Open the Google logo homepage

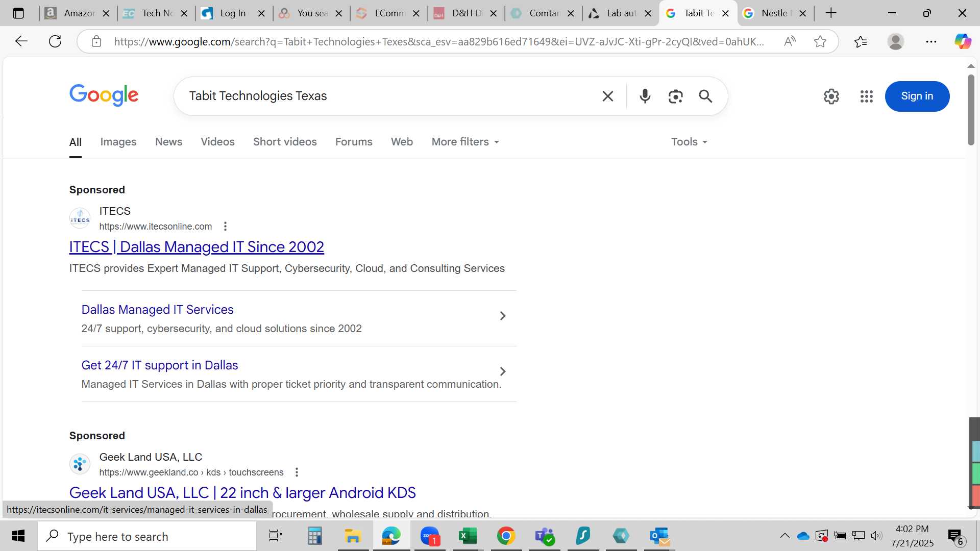104,95
